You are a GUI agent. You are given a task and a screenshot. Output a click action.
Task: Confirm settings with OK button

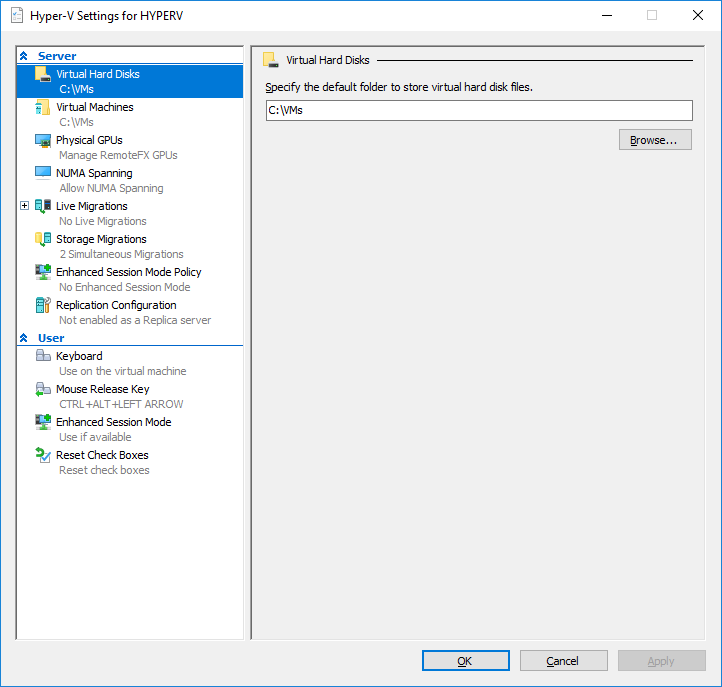click(x=466, y=660)
